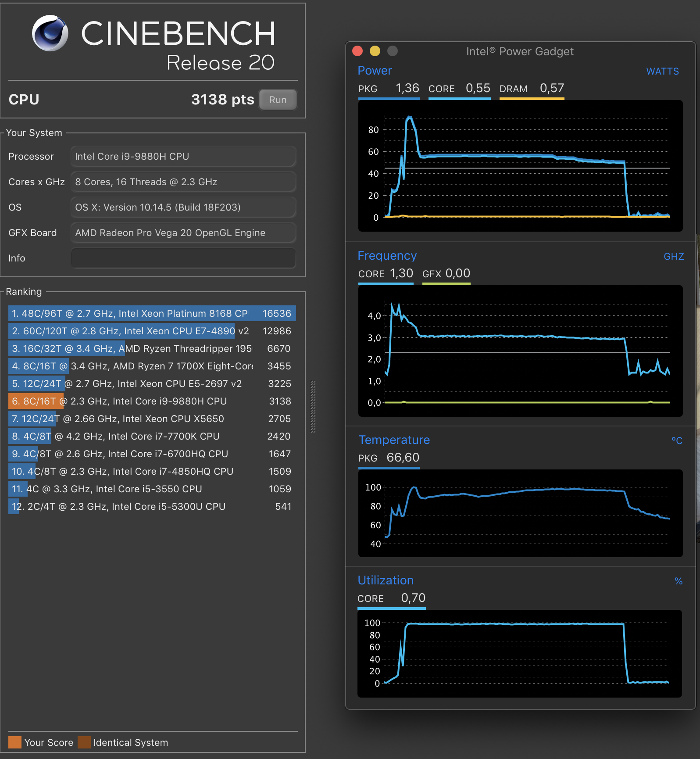Click the Utilization graph in Power Gadget

pyautogui.click(x=520, y=654)
